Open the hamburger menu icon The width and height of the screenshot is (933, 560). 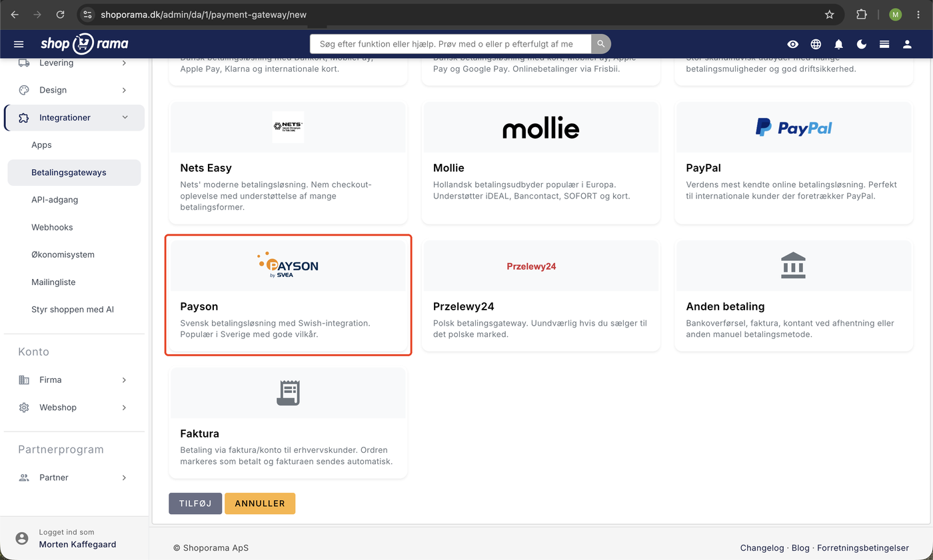pos(19,44)
